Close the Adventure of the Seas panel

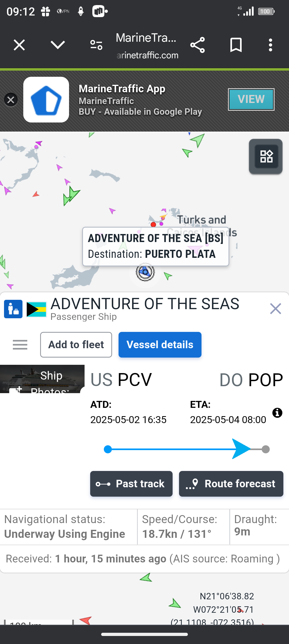[x=275, y=309]
